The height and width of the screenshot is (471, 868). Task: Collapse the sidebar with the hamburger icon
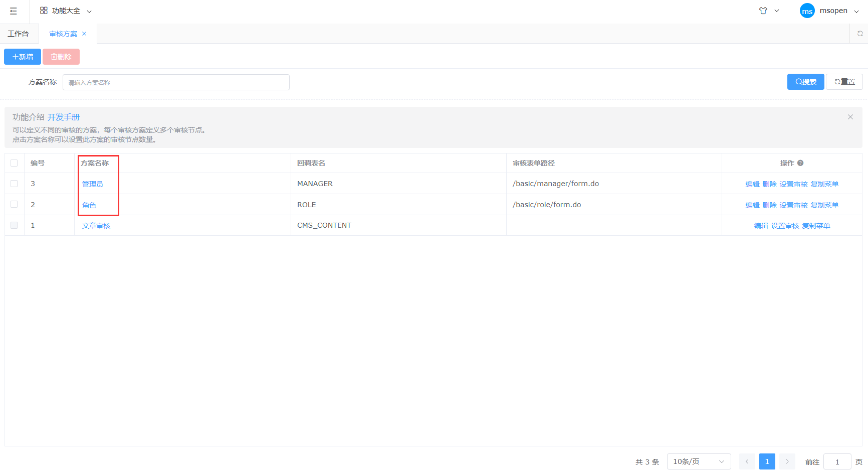(14, 11)
